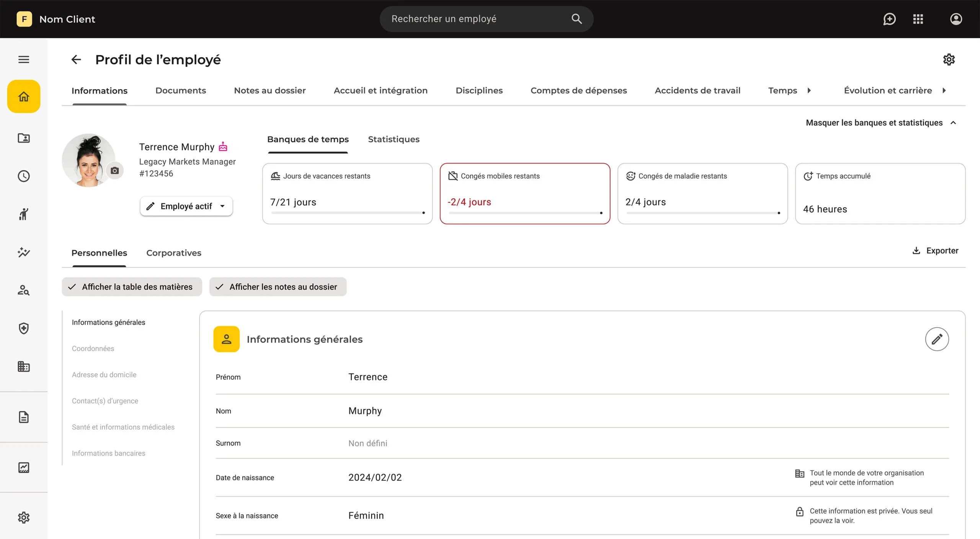Expand the Temps tab submenu arrow
Screen dimensions: 980x539
coord(809,90)
